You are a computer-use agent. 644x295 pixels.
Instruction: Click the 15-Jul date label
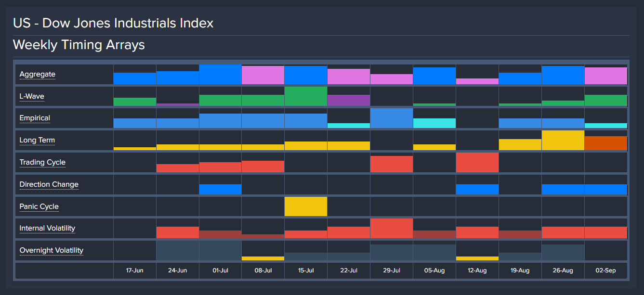pyautogui.click(x=306, y=270)
